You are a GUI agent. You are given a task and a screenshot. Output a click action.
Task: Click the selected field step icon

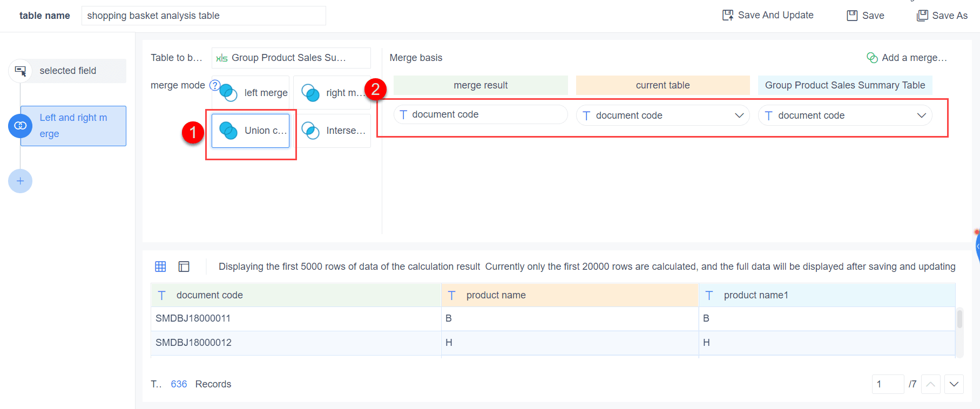coord(21,71)
